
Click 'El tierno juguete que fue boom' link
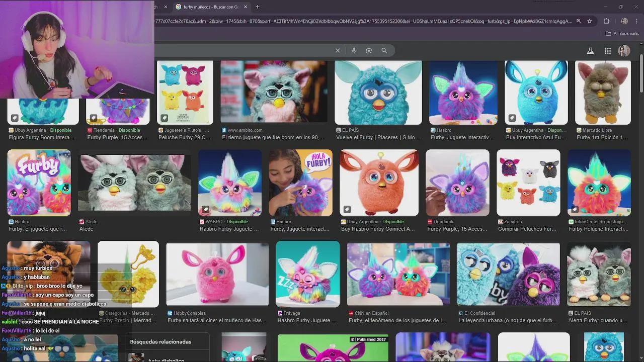[x=273, y=137]
